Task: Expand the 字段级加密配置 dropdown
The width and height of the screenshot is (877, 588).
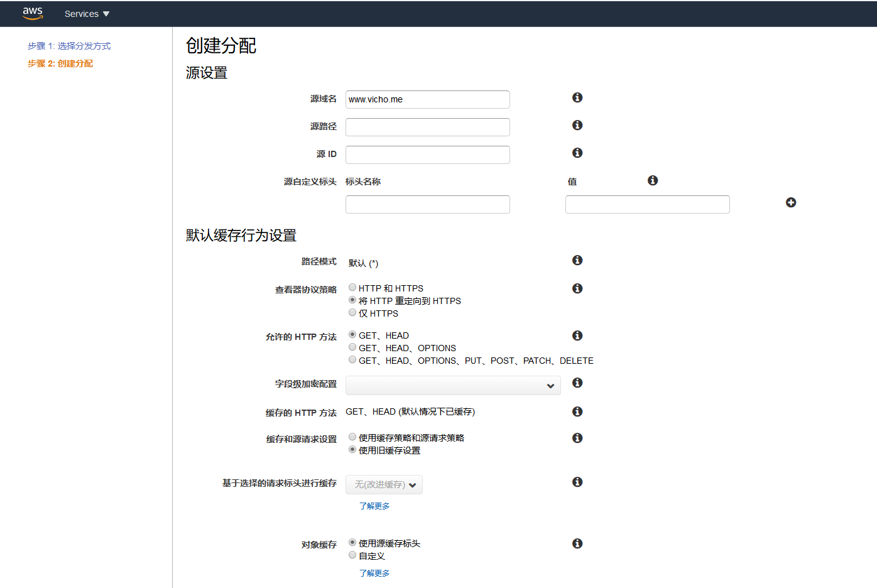Action: [x=453, y=386]
